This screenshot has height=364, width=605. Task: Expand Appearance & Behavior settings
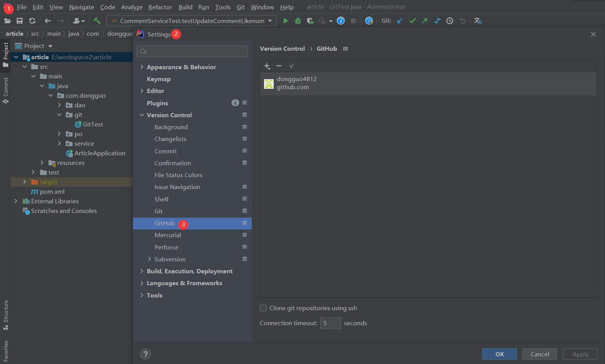pos(142,67)
